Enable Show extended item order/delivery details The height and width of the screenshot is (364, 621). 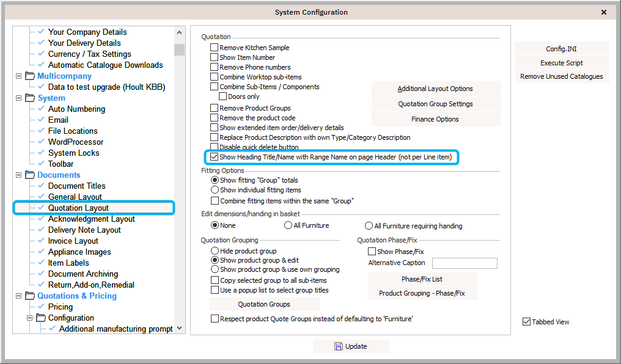[x=215, y=128]
